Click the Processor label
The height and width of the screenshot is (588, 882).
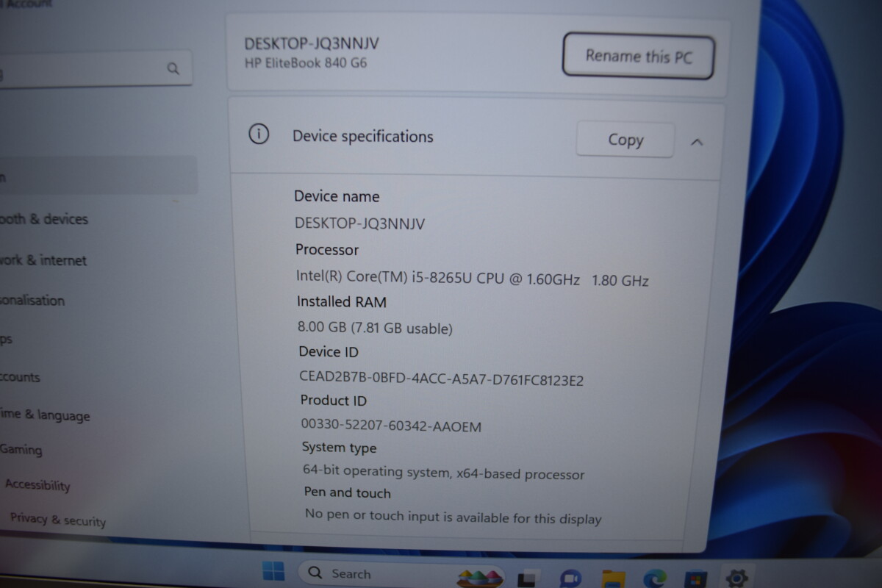point(327,250)
